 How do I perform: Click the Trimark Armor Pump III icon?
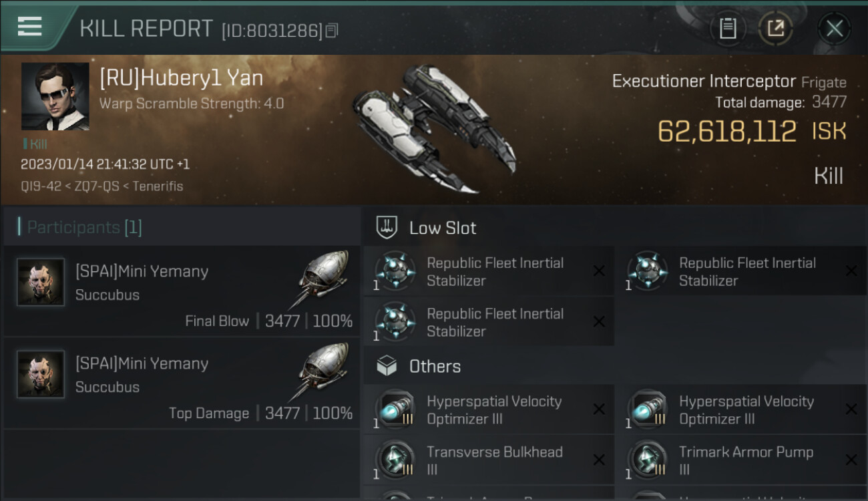point(647,460)
